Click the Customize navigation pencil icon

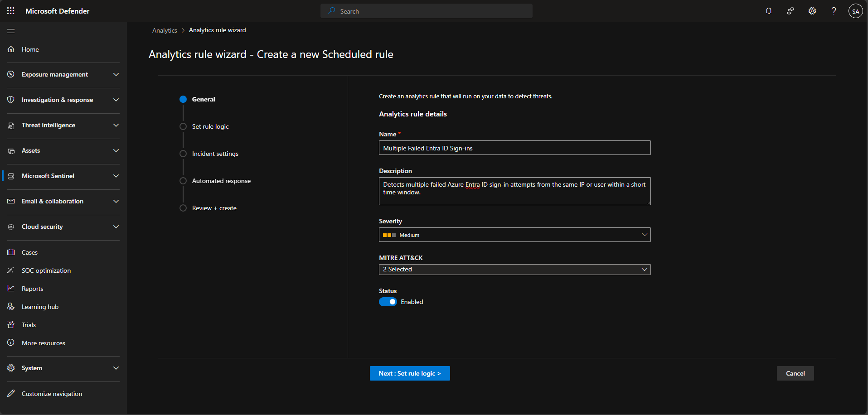(x=11, y=393)
